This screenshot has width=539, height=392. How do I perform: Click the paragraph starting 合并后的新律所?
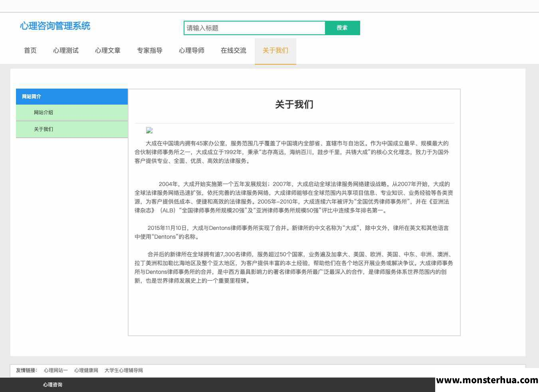click(x=294, y=267)
